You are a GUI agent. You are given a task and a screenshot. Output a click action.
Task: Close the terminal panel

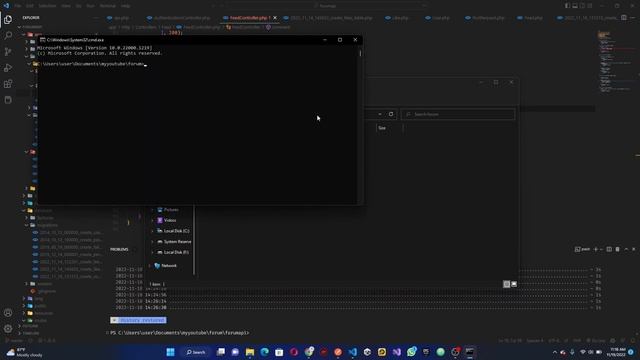click(634, 249)
